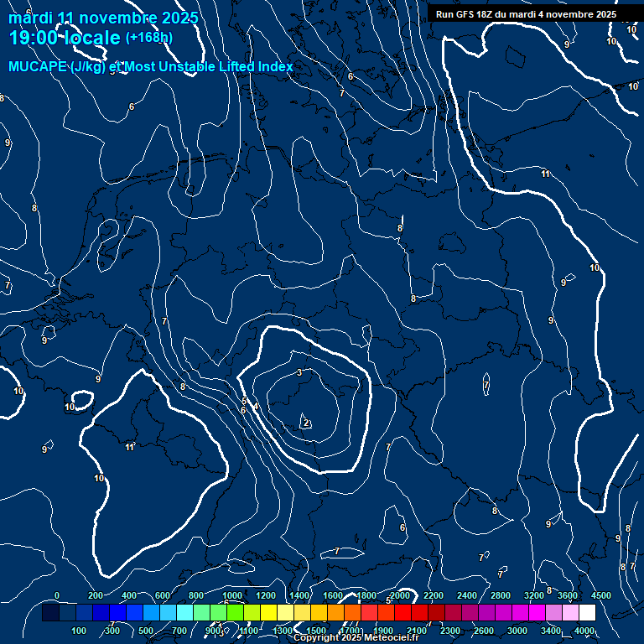
Task: Select the bright magenta legend swatch
Action: (537, 613)
